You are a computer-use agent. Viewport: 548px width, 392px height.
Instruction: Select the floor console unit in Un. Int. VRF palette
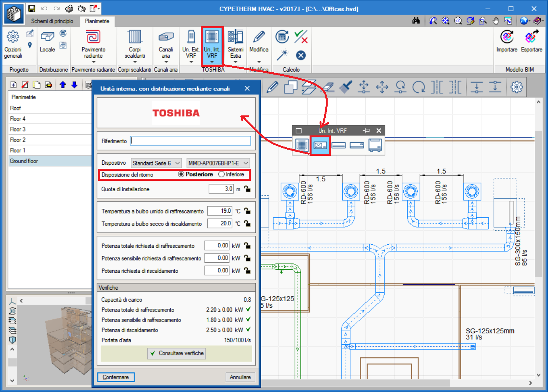point(375,145)
